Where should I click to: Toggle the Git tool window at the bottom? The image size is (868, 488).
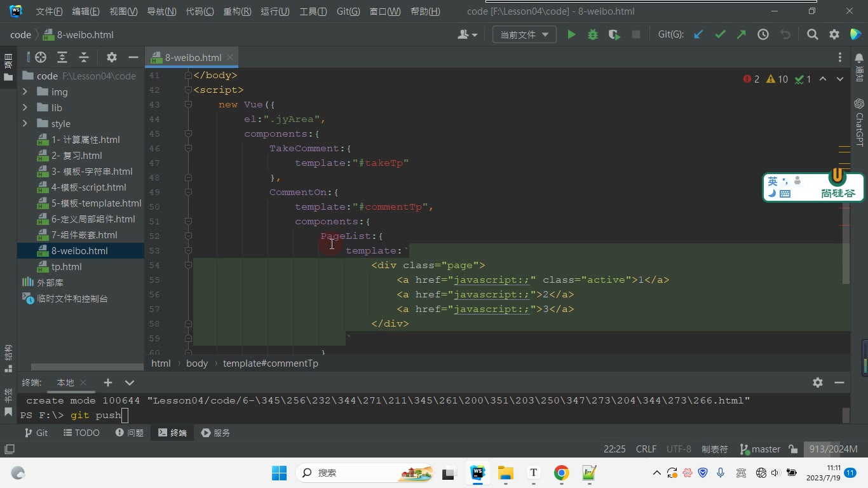(x=36, y=433)
